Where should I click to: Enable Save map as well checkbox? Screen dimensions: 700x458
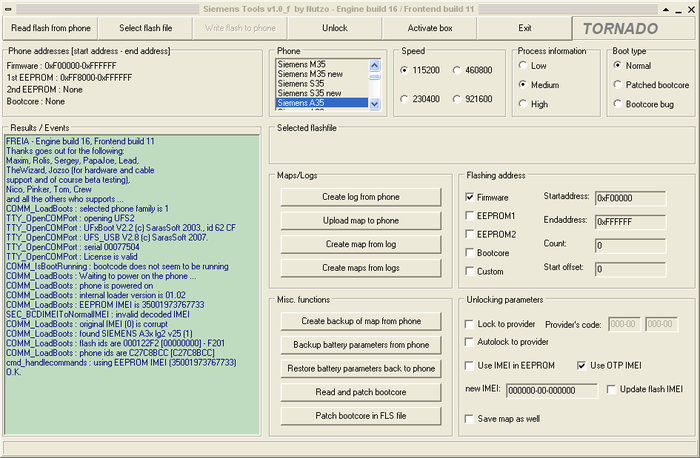(x=469, y=419)
